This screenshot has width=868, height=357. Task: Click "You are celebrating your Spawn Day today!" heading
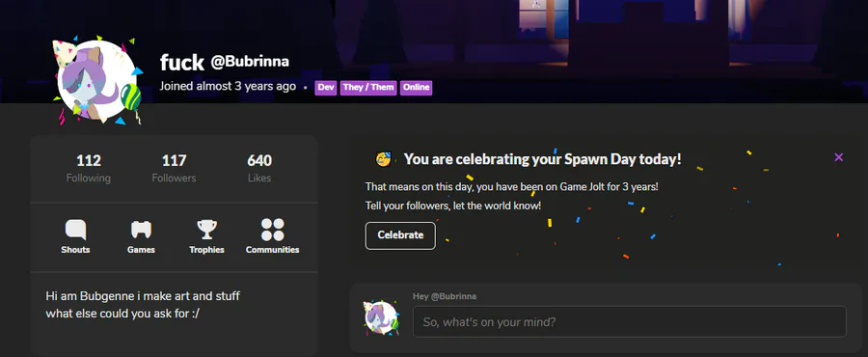(x=542, y=159)
